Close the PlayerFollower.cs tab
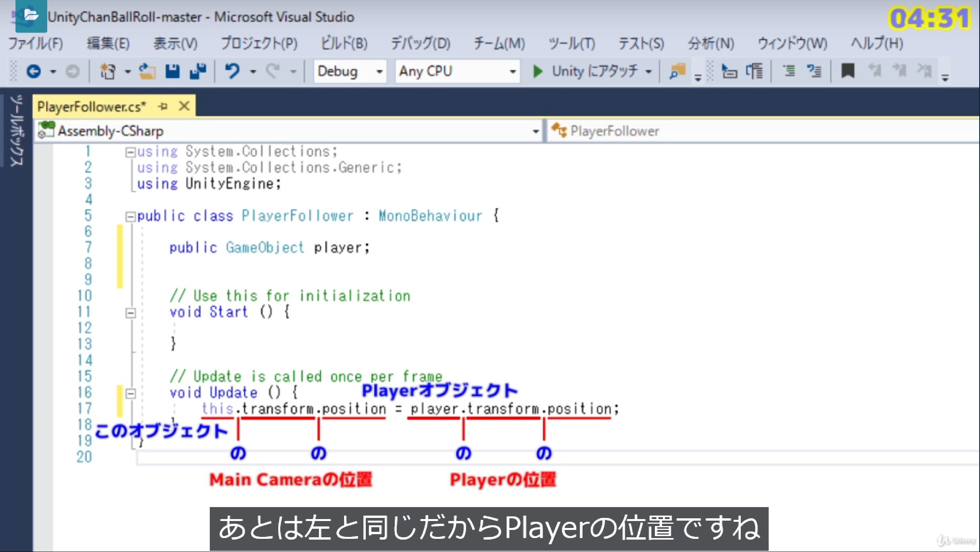This screenshot has height=552, width=980. (x=184, y=106)
